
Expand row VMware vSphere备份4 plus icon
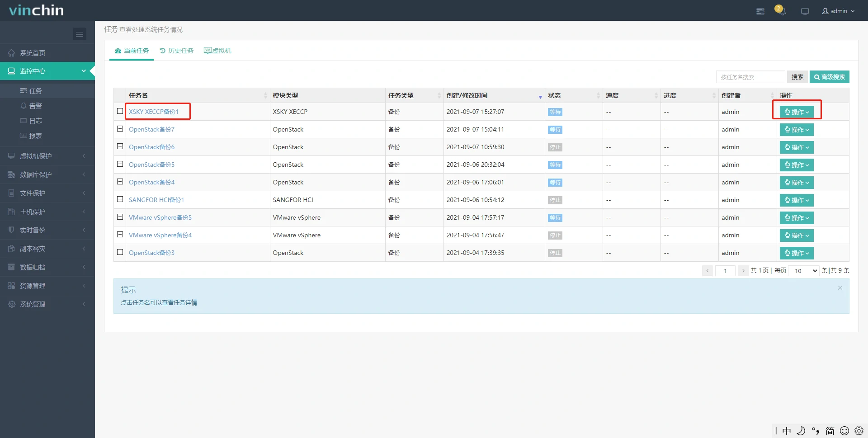click(x=120, y=235)
